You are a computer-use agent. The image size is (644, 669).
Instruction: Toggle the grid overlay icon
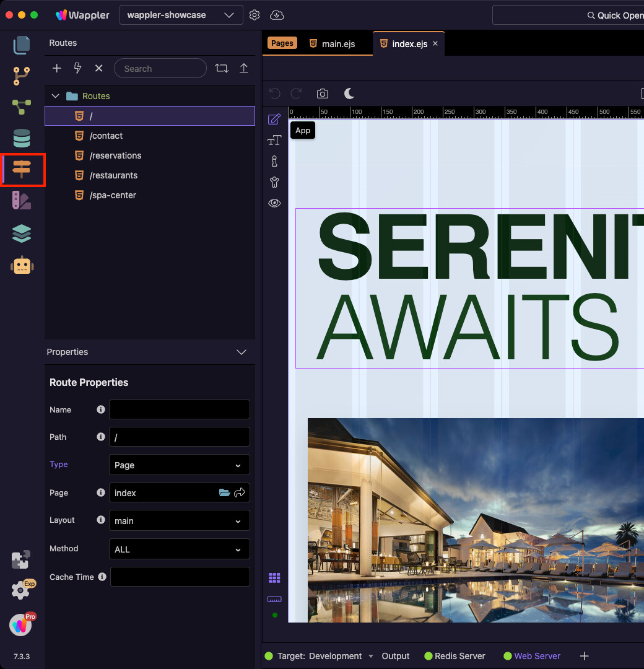tap(274, 578)
